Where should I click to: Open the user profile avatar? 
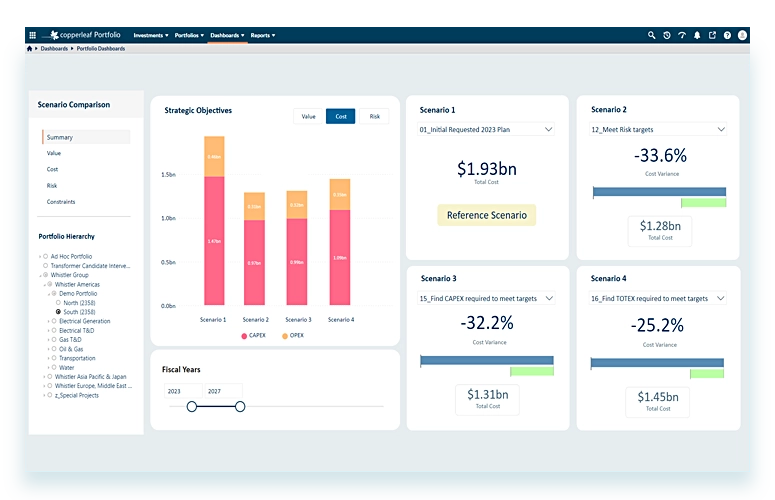(743, 35)
